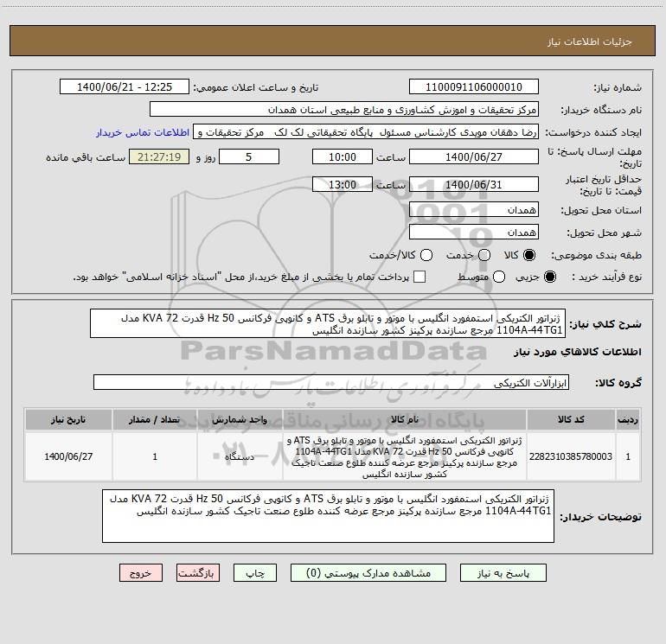The image size is (666, 644).
Task: Click the واحد شمارش column header
Action: 240,419
